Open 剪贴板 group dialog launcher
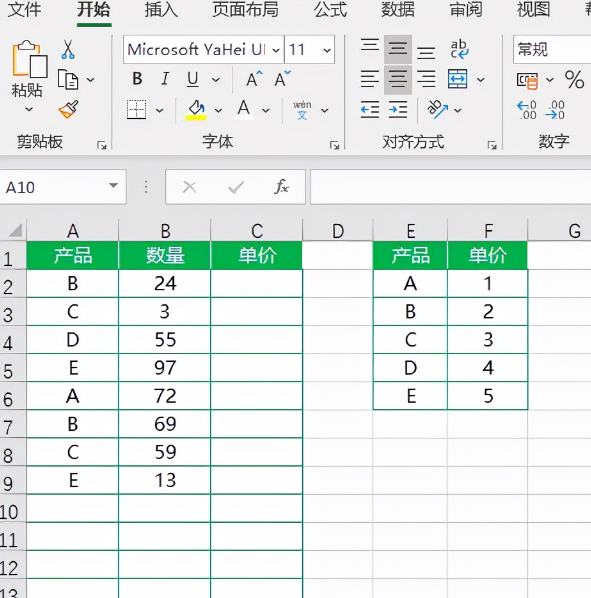Screen dimensions: 591x598 click(101, 145)
